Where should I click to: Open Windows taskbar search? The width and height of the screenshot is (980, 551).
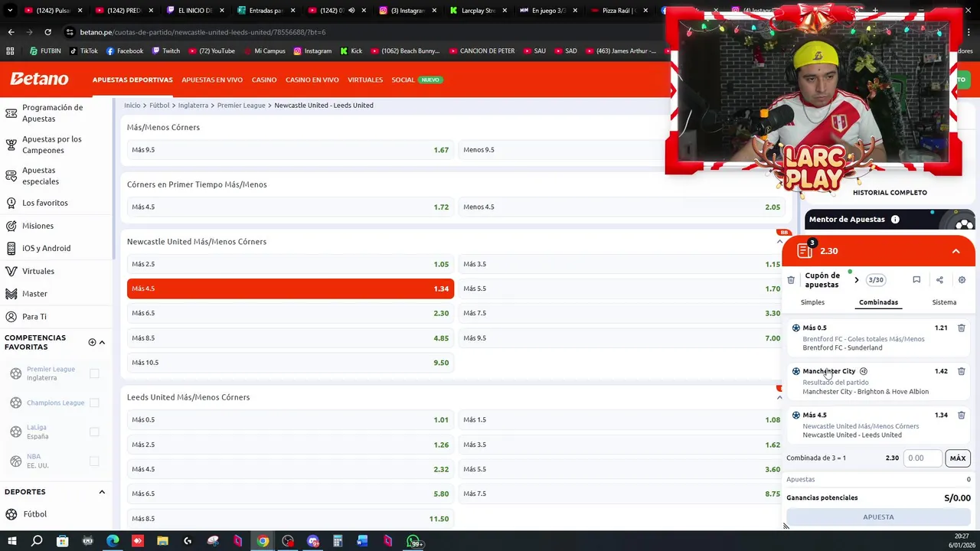(37, 542)
